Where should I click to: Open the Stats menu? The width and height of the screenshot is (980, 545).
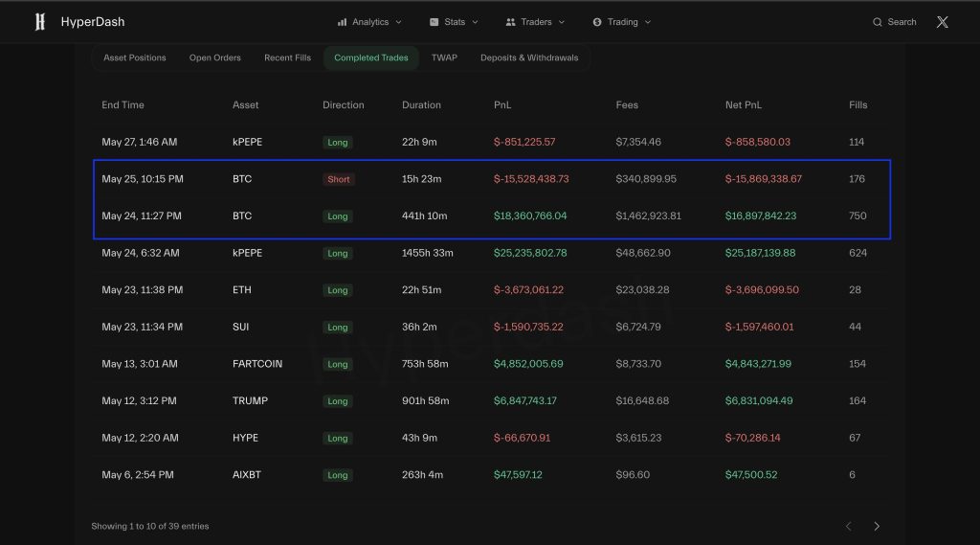(454, 22)
